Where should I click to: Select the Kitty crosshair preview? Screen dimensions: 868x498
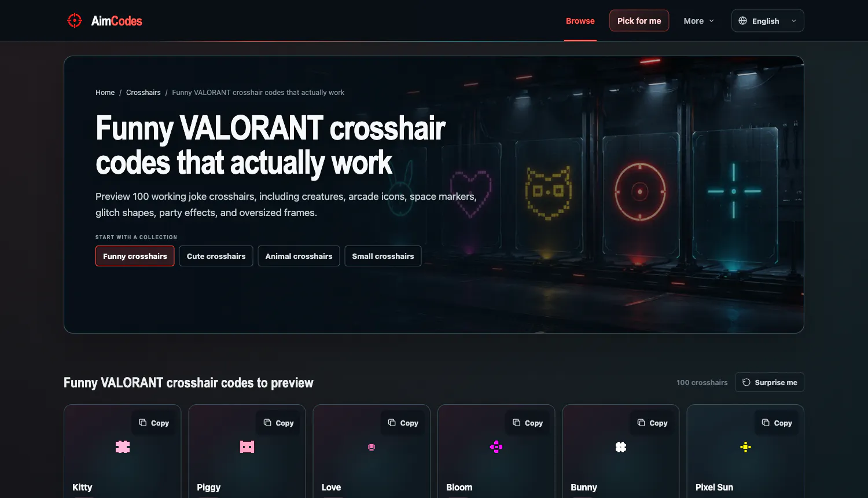[123, 446]
